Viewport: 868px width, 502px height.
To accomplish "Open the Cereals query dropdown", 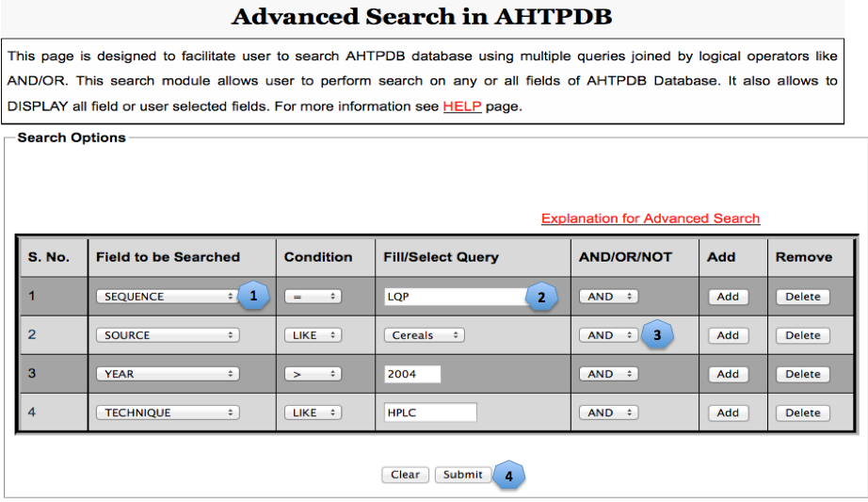I will pyautogui.click(x=424, y=335).
